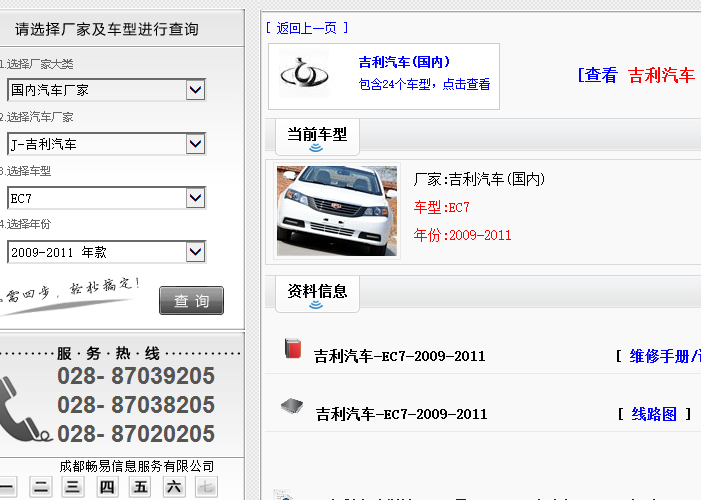Click 吉利汽车-EC7-2009-2011 text beside red book
Screen dimensions: 701x500
pos(399,356)
